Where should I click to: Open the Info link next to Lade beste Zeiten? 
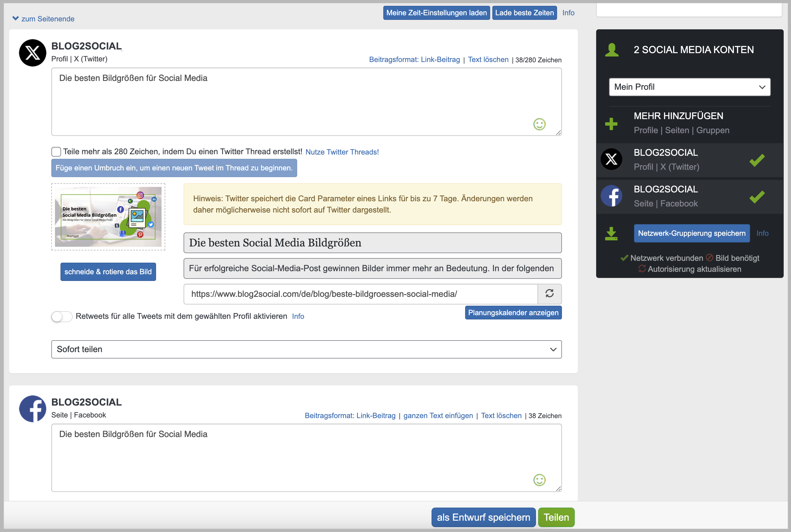[x=568, y=13]
